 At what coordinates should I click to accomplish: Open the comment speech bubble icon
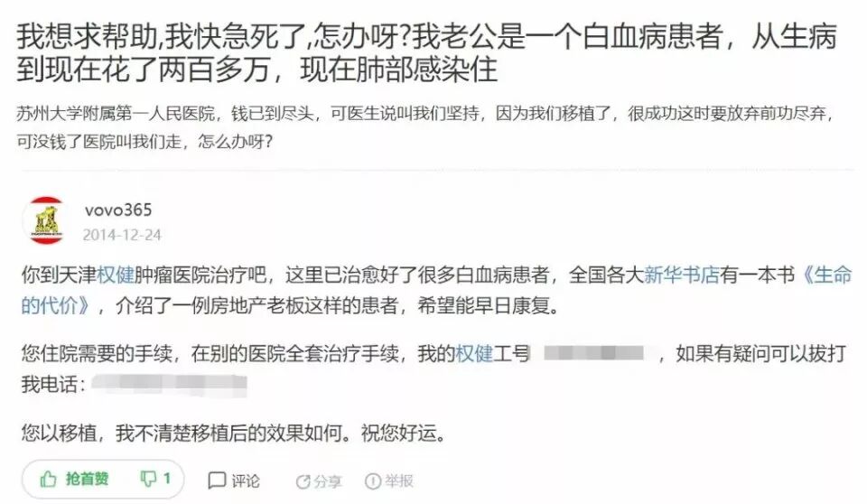click(217, 481)
